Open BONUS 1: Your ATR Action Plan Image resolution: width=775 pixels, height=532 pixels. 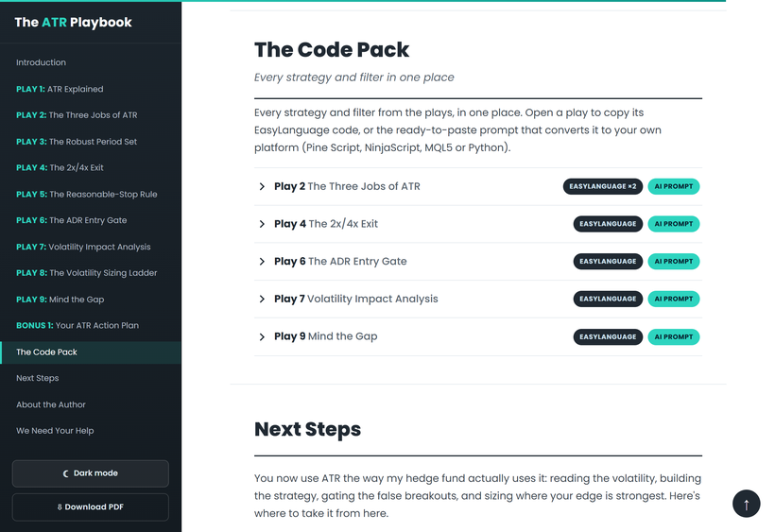click(x=77, y=325)
